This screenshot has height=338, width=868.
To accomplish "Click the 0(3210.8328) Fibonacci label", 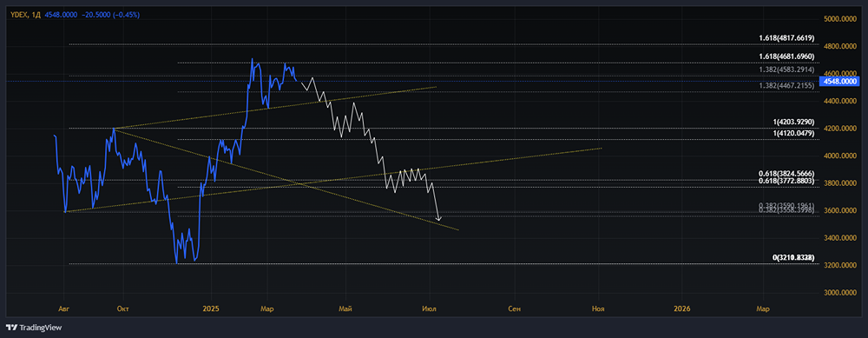I will 793,258.
